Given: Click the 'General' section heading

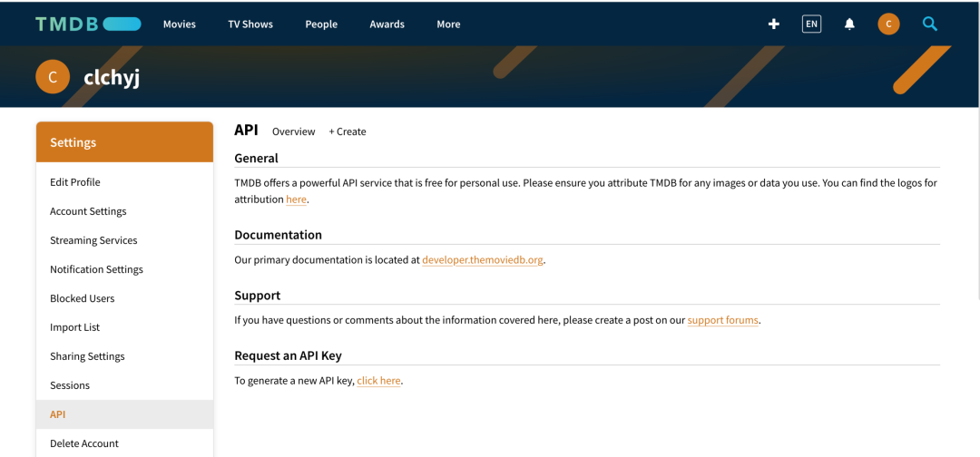Looking at the screenshot, I should point(256,159).
